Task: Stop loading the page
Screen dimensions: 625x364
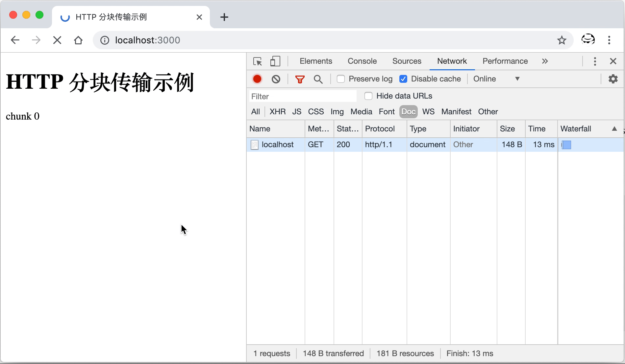Action: [x=57, y=40]
